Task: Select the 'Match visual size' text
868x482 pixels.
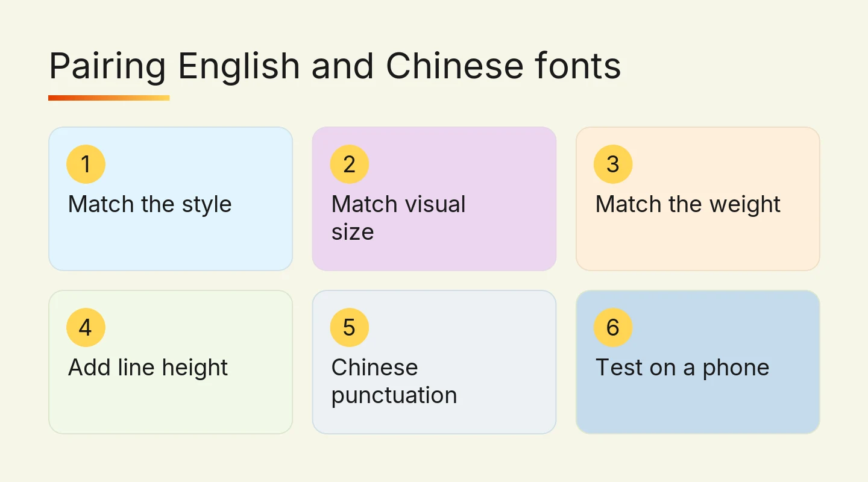Action: 398,218
